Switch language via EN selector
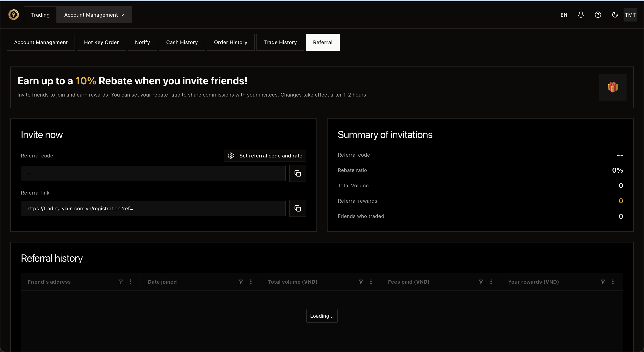644x352 pixels. point(564,15)
